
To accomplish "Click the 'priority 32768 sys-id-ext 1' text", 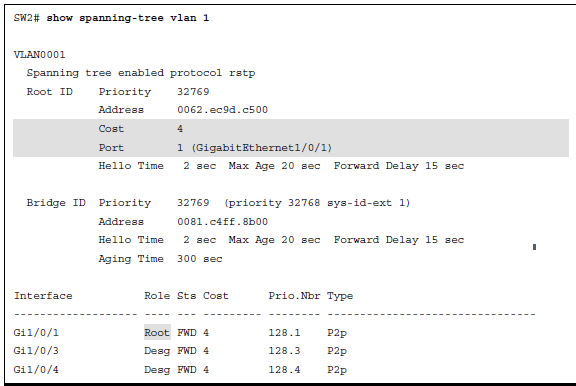I will (x=317, y=203).
